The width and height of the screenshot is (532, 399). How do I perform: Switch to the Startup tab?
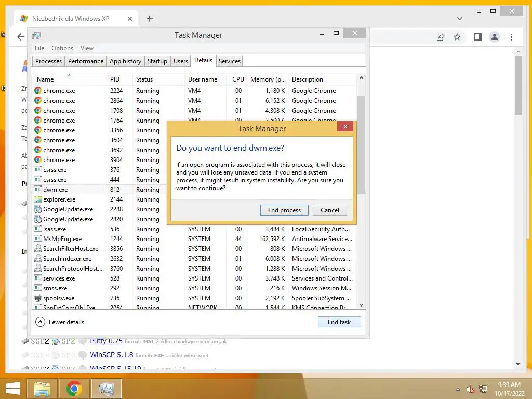pyautogui.click(x=157, y=61)
